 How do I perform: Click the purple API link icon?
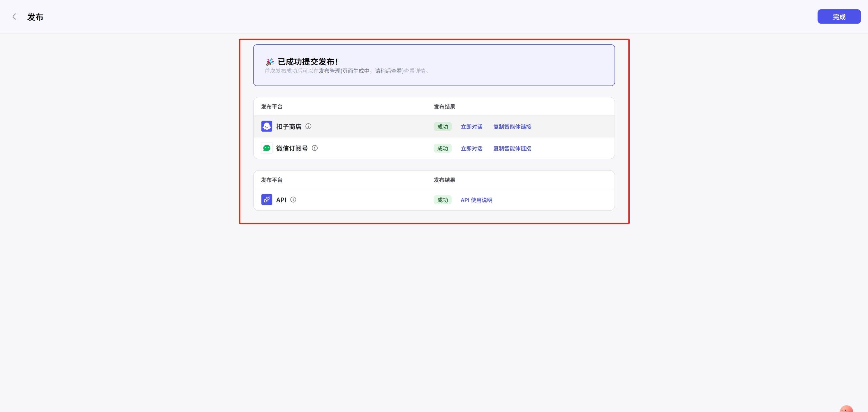267,200
